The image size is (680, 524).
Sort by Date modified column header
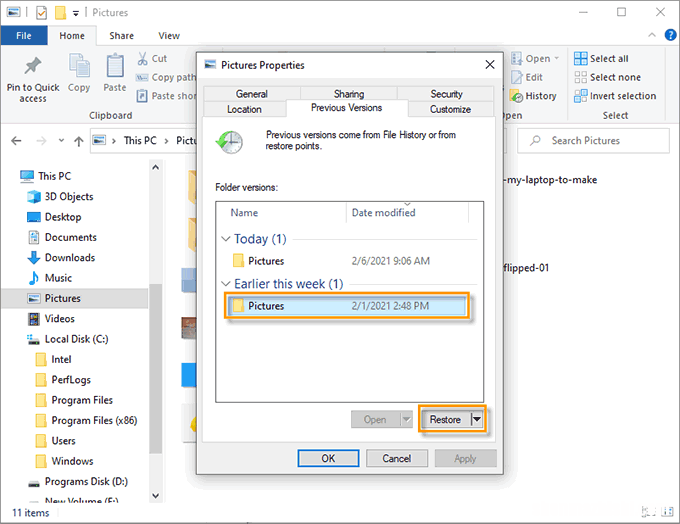(x=408, y=213)
